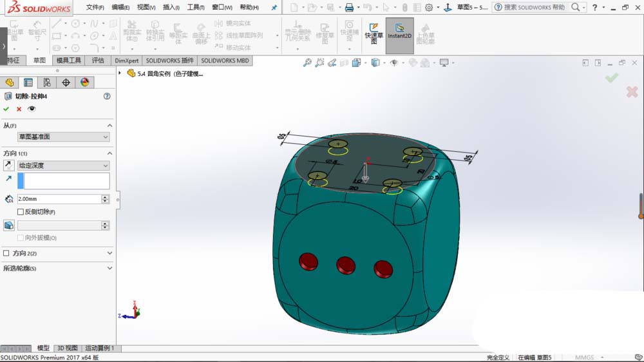This screenshot has width=644, height=362.
Task: Open 给定深度 end condition dropdown
Action: click(x=64, y=165)
